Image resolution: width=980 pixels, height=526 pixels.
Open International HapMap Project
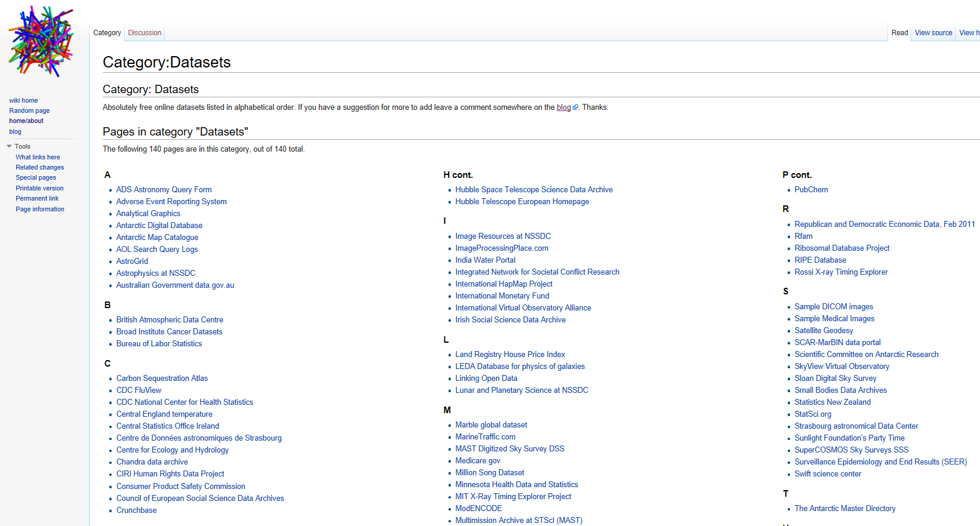[504, 284]
